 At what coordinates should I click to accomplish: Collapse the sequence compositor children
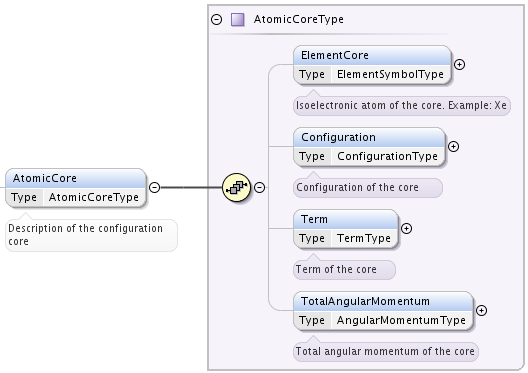tap(259, 188)
